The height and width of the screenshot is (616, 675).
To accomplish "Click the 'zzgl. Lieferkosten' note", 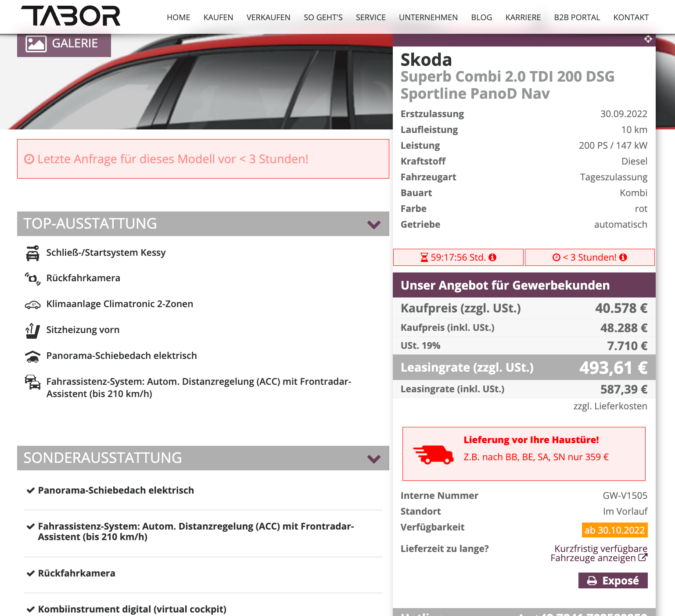I will pyautogui.click(x=610, y=406).
